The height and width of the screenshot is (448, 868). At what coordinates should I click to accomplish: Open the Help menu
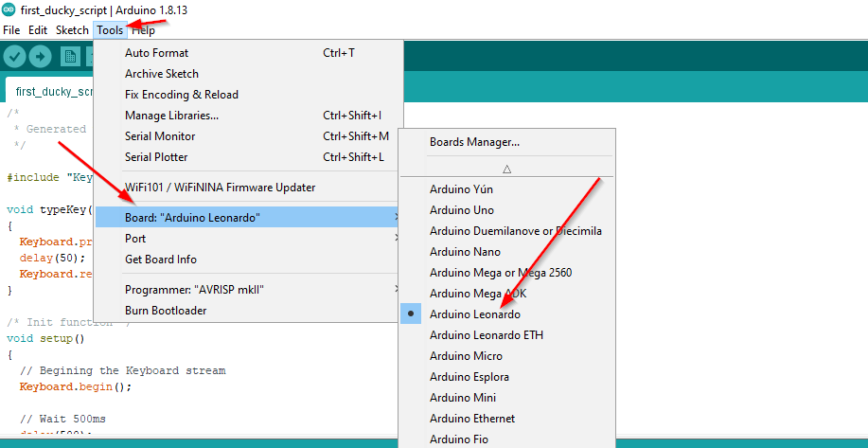tap(143, 30)
